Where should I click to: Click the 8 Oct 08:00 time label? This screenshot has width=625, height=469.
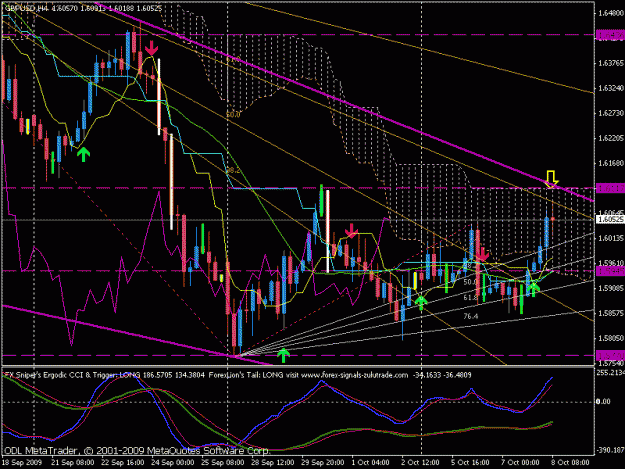click(570, 463)
